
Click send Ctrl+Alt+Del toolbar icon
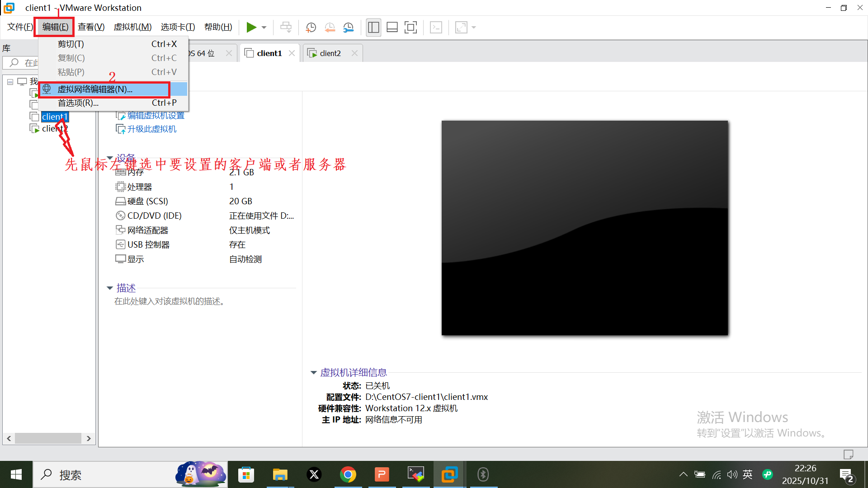(x=286, y=28)
